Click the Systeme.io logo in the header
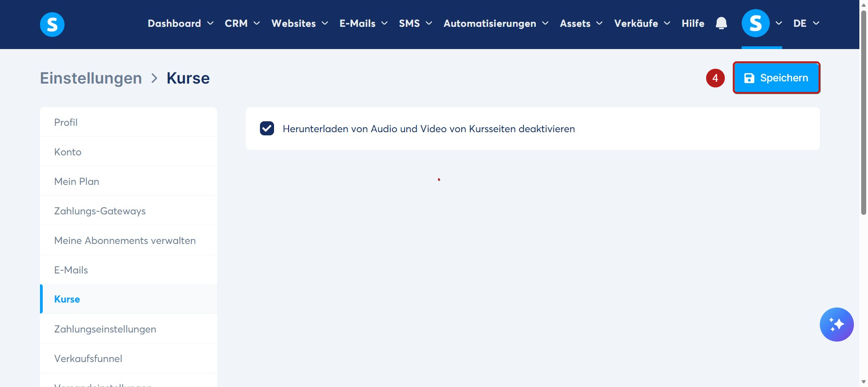Image resolution: width=868 pixels, height=387 pixels. 52,24
